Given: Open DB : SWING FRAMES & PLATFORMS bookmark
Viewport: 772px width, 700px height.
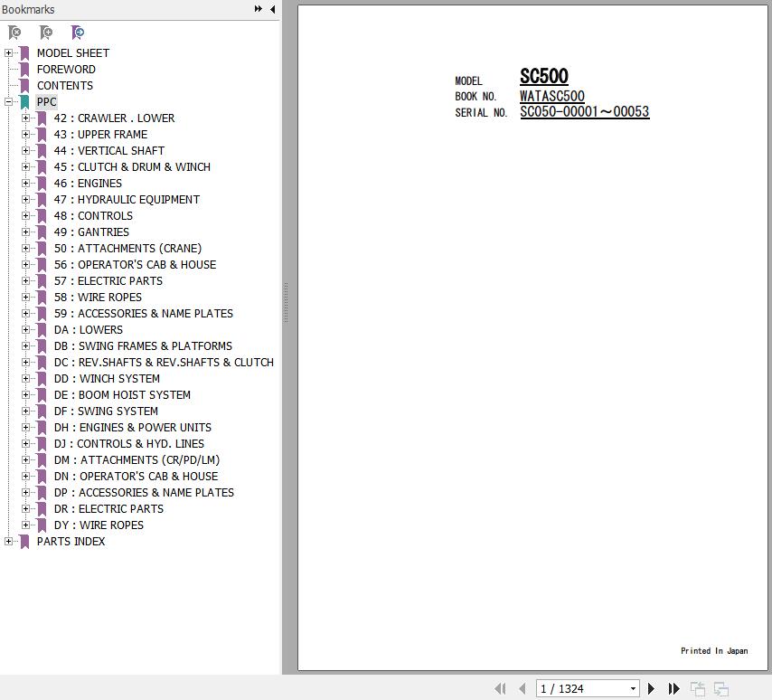Looking at the screenshot, I should tap(143, 345).
